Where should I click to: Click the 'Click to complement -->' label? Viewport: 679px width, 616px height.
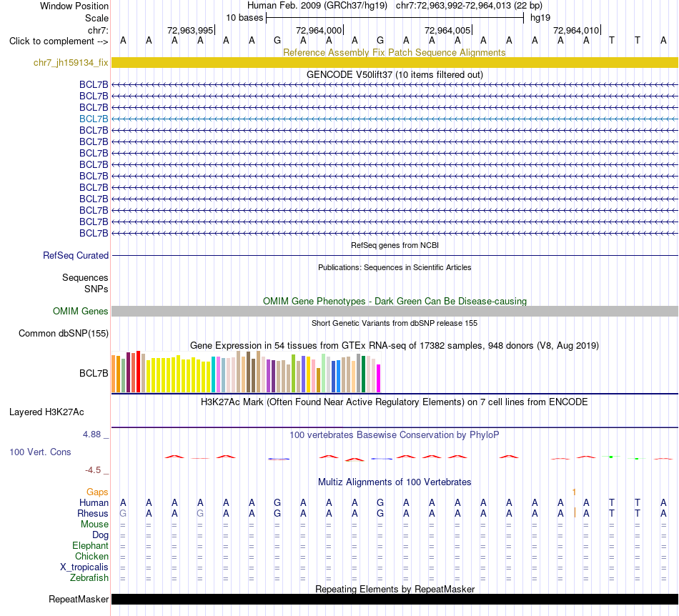click(59, 41)
